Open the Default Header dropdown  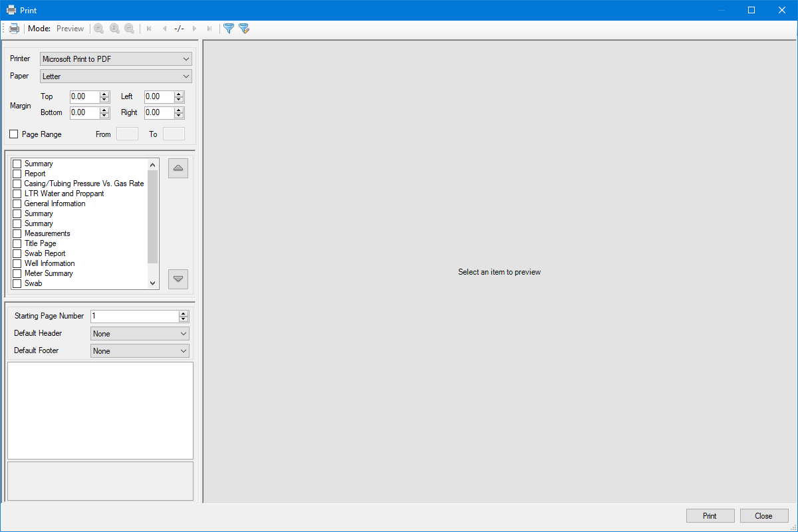[x=140, y=334]
